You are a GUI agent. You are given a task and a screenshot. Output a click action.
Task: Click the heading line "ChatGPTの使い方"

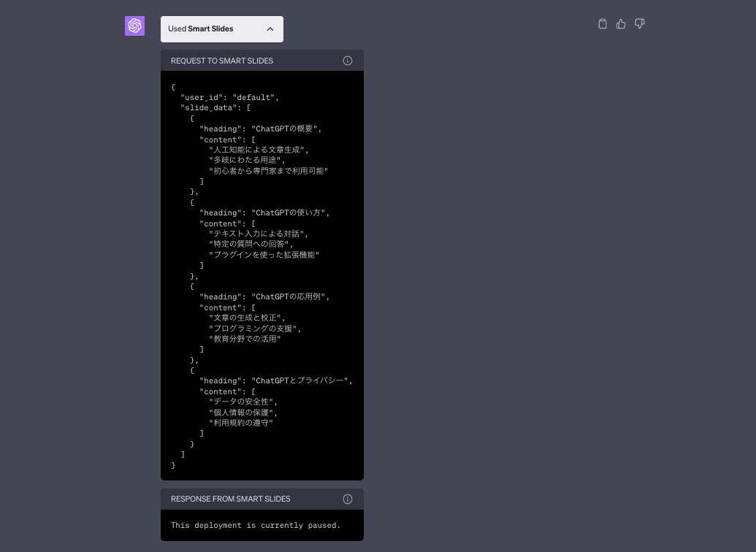[264, 213]
